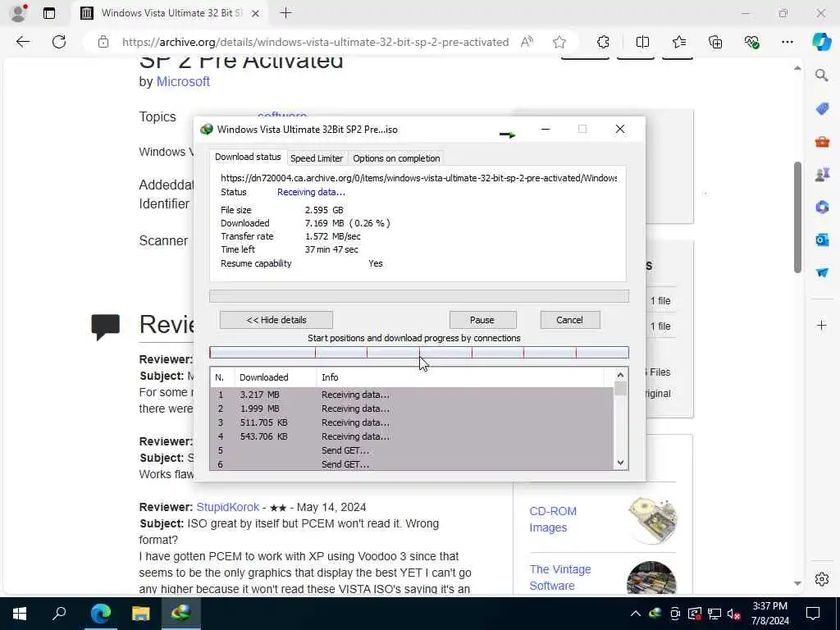The image size is (840, 630).
Task: Open sidebar Drop paper-plane icon
Action: click(822, 272)
